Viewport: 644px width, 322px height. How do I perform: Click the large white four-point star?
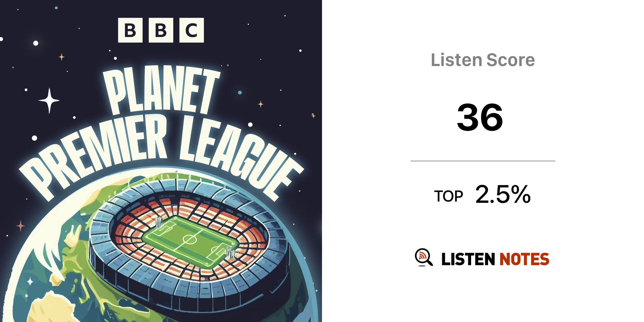point(49,100)
